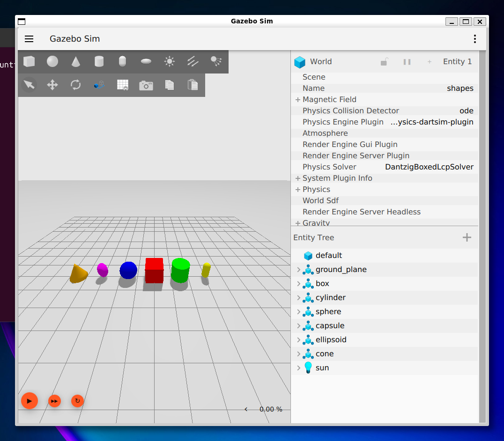Select the orange cone in the scene
Image resolution: width=504 pixels, height=441 pixels.
pyautogui.click(x=78, y=274)
